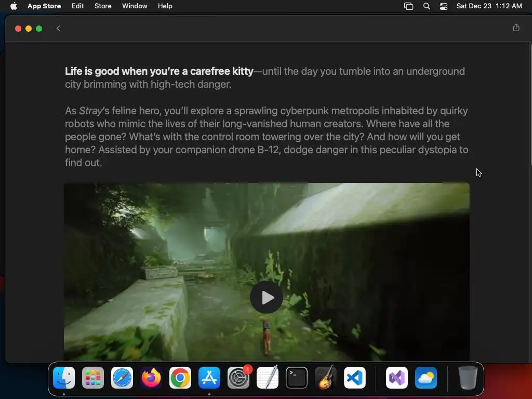Open date and time in menu bar
Screen dimensions: 532x399
tap(489, 6)
